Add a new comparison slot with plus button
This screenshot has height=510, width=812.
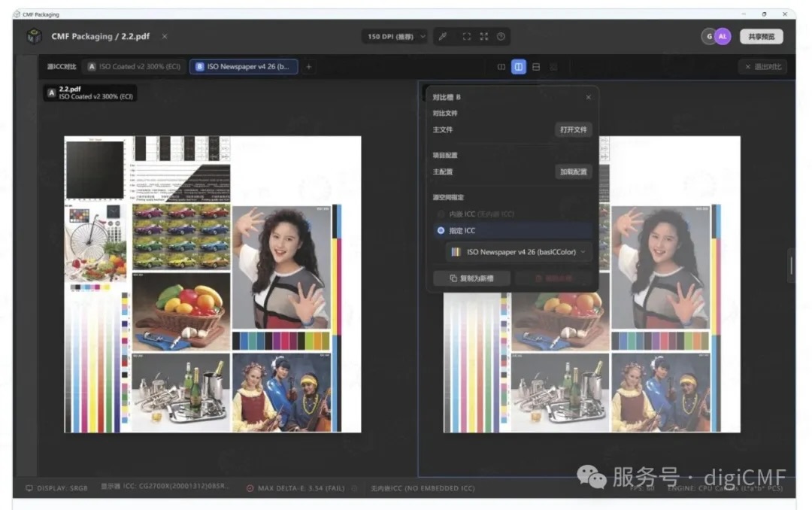(309, 66)
